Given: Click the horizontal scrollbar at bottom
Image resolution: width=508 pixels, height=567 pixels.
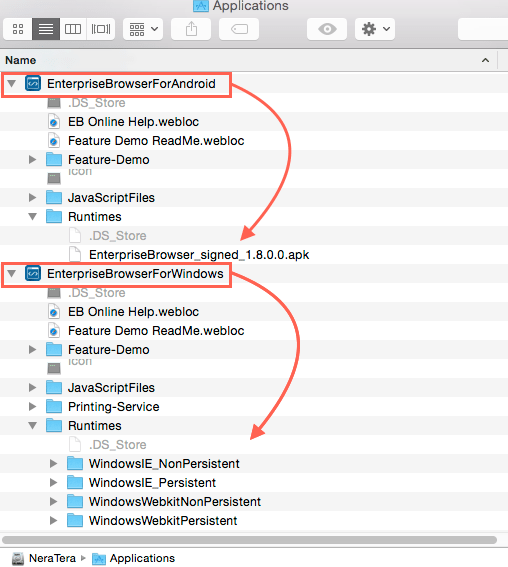Looking at the screenshot, I should click(249, 540).
